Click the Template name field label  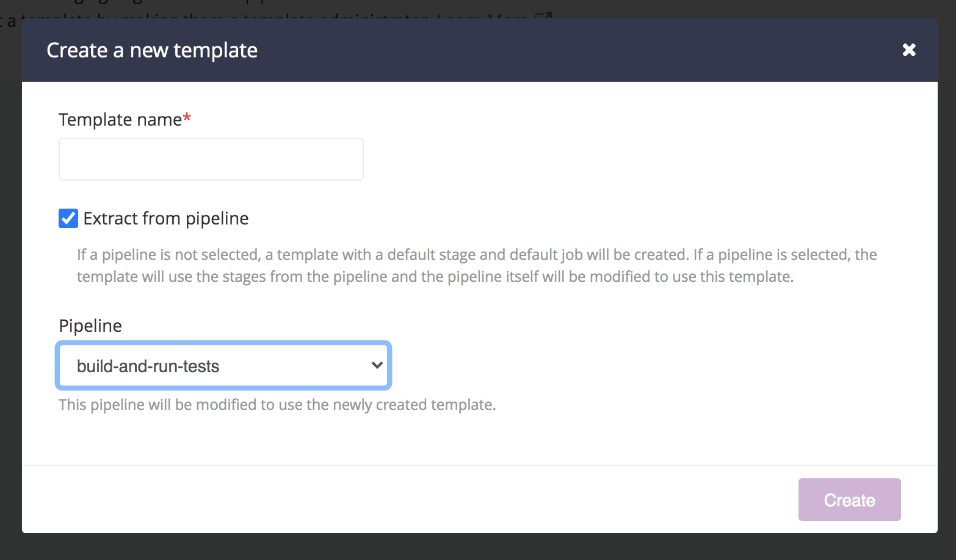coord(120,120)
